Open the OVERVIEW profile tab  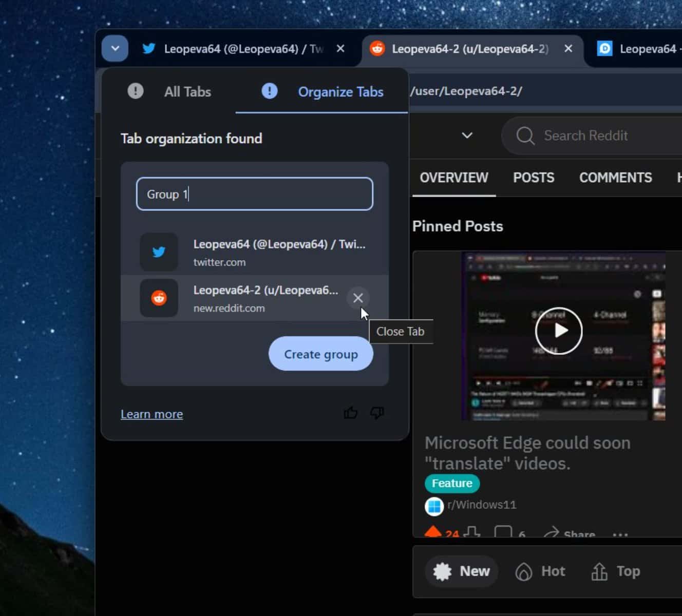[x=454, y=178]
